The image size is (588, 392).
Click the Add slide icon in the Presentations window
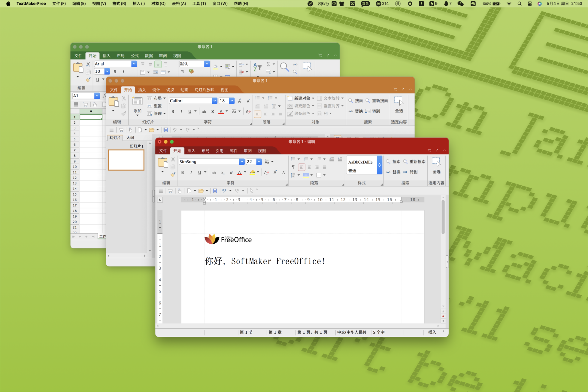[138, 102]
